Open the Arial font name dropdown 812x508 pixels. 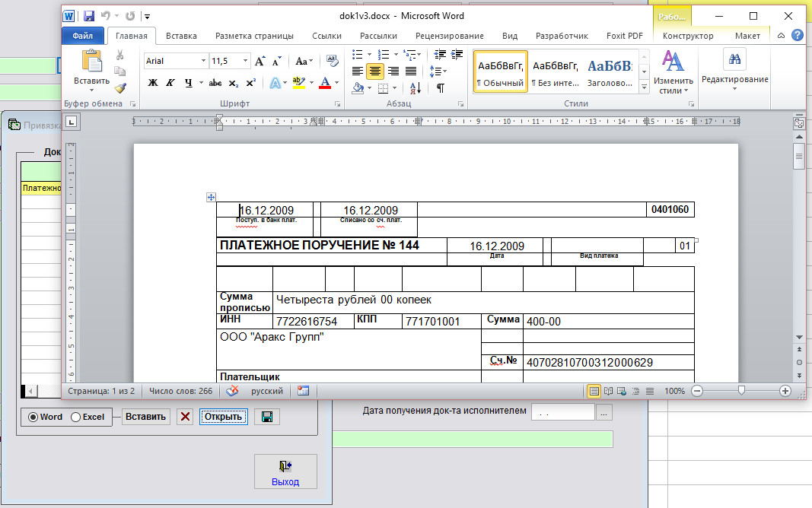tap(203, 61)
